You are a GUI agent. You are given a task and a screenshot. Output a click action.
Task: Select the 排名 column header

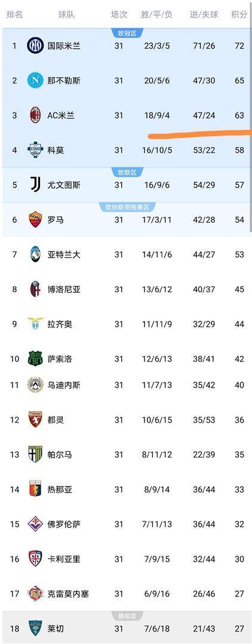pyautogui.click(x=15, y=15)
